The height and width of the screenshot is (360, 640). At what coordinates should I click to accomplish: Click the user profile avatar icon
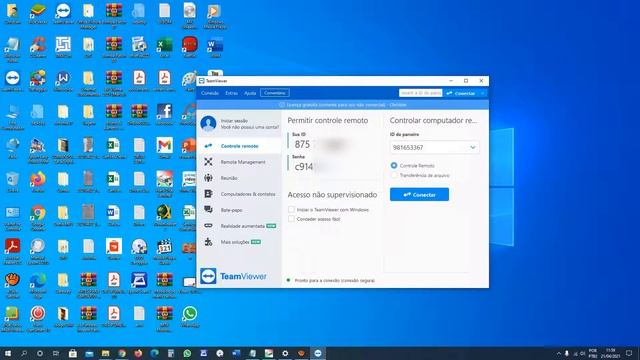click(208, 123)
